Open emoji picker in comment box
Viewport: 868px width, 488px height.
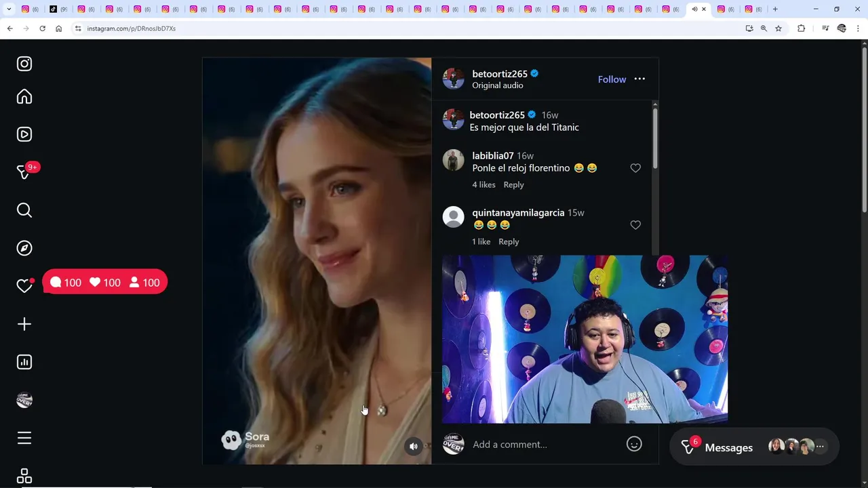click(x=634, y=444)
